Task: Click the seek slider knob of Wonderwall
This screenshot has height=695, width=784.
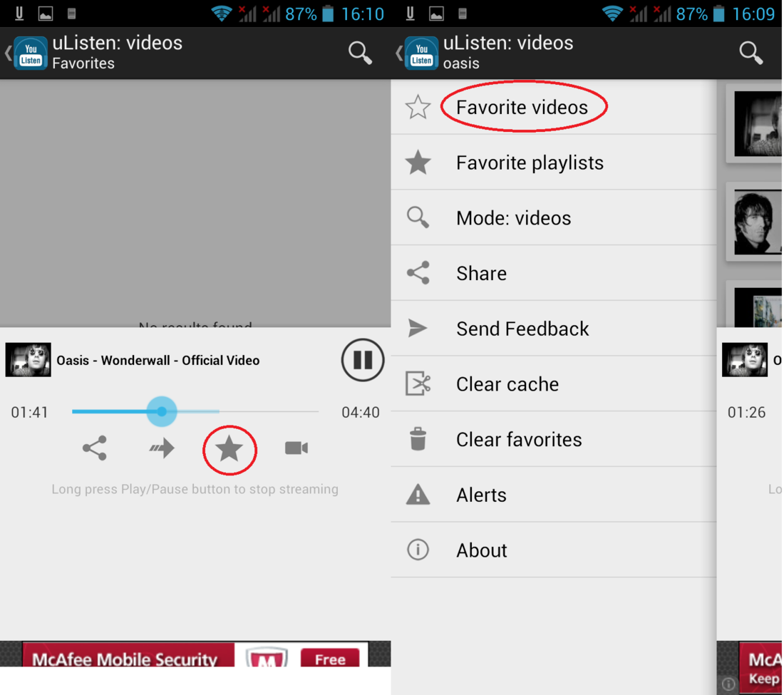Action: (162, 411)
